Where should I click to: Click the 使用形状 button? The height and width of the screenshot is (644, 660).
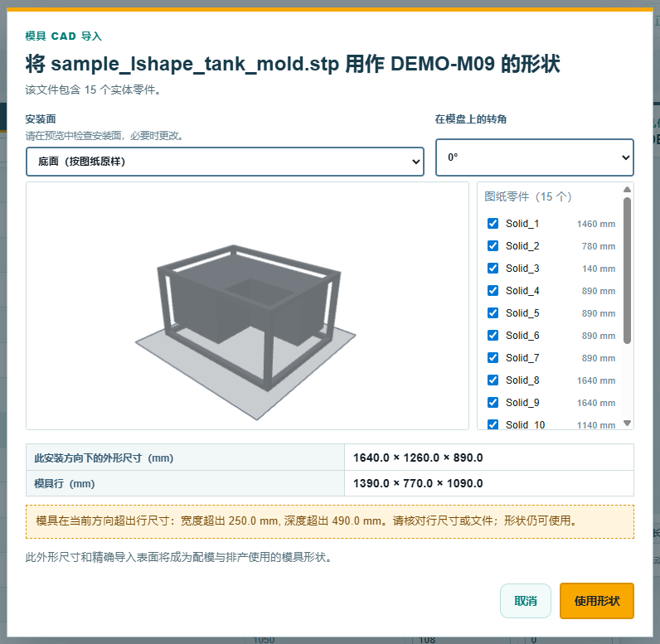pyautogui.click(x=596, y=601)
